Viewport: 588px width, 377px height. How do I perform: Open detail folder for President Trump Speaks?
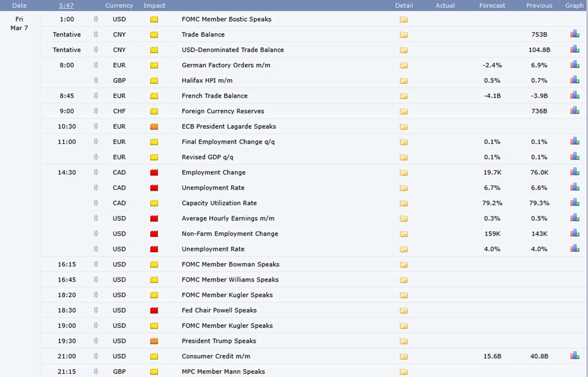point(404,341)
